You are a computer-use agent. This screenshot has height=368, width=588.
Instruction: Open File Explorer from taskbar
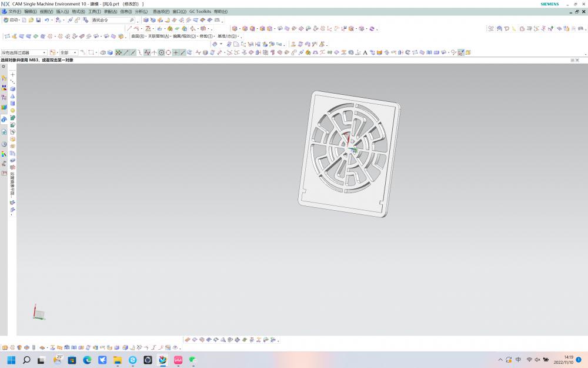click(118, 360)
